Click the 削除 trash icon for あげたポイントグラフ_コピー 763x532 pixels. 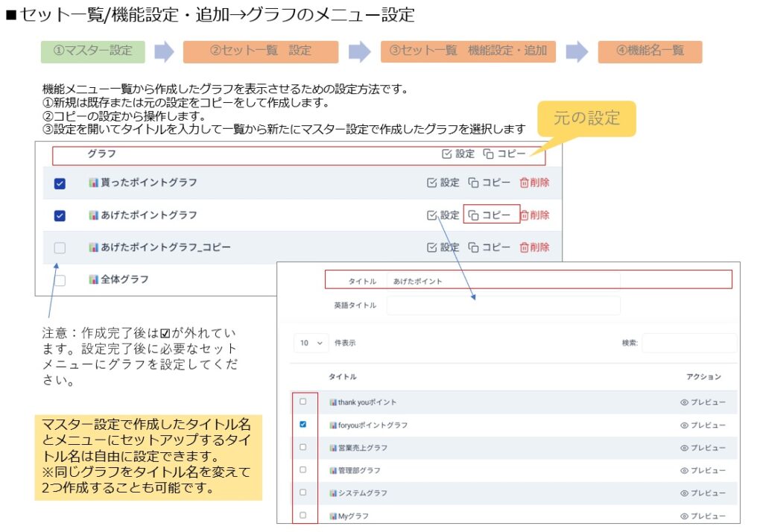(524, 247)
